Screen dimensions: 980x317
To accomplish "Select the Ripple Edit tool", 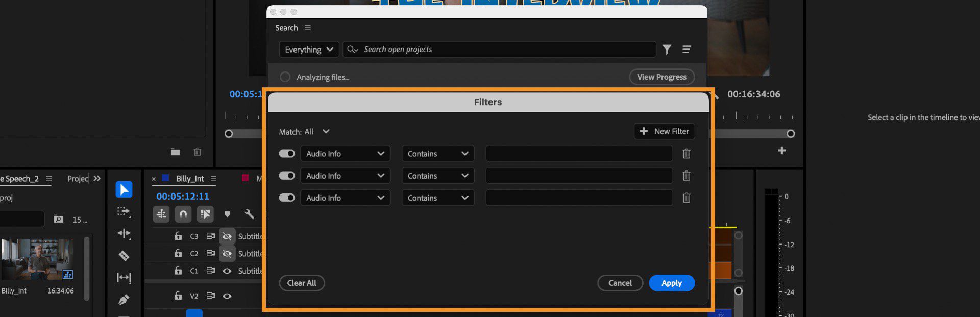I will [x=124, y=234].
